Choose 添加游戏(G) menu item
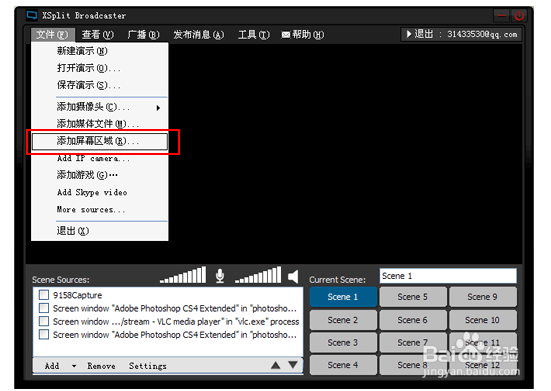Image resolution: width=551 pixels, height=391 pixels. 100,175
